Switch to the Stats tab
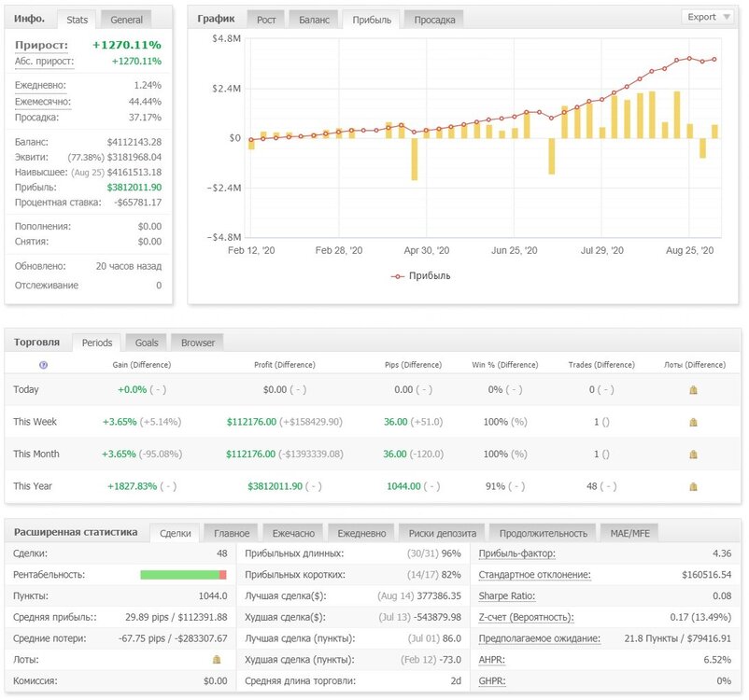 (x=77, y=20)
